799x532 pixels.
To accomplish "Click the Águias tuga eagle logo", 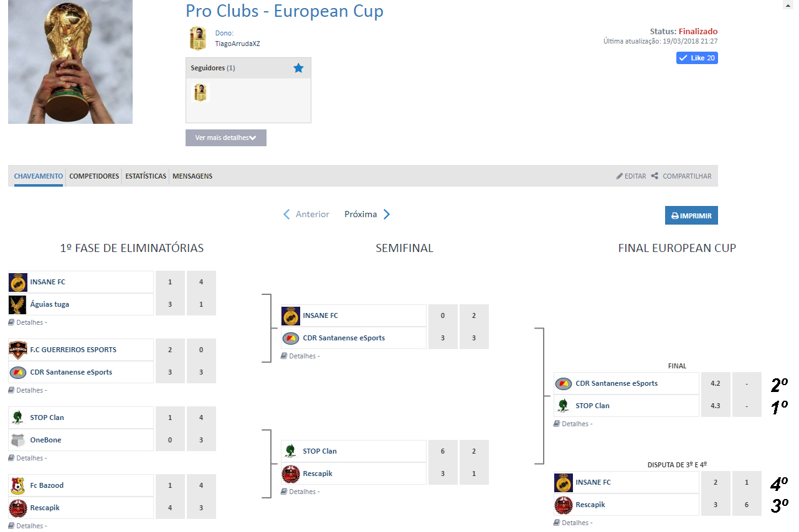I will [18, 304].
